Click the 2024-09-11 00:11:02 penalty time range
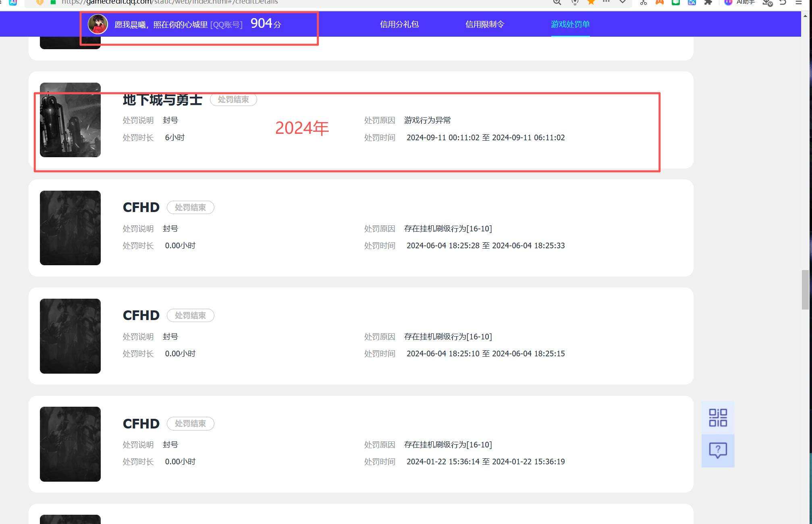This screenshot has width=812, height=524. coord(486,137)
